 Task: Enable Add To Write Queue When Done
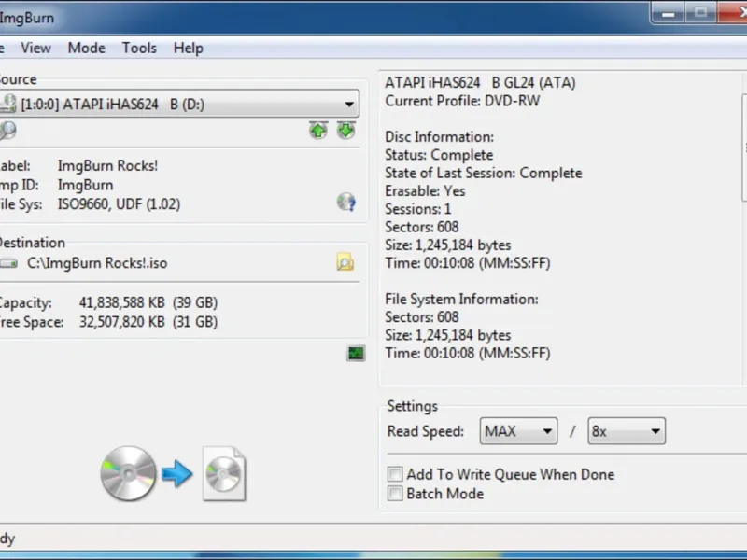[395, 474]
